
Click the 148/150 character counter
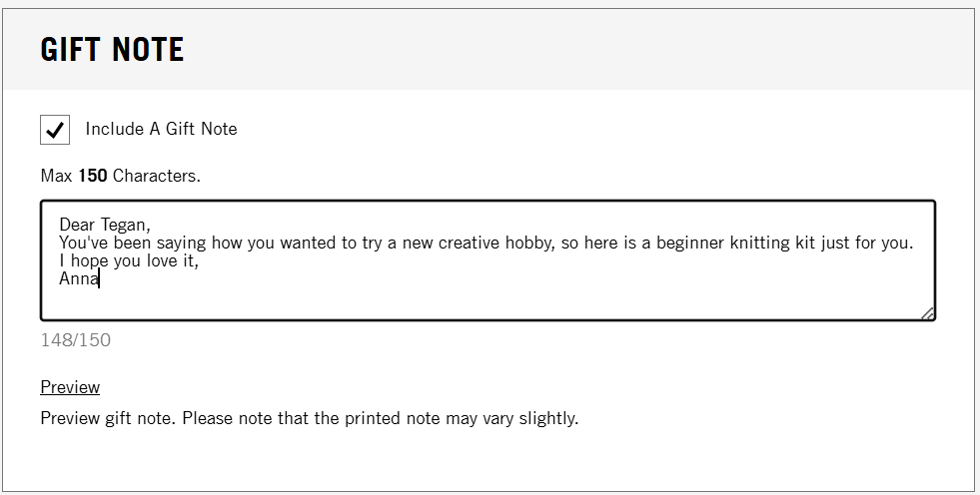pos(76,340)
